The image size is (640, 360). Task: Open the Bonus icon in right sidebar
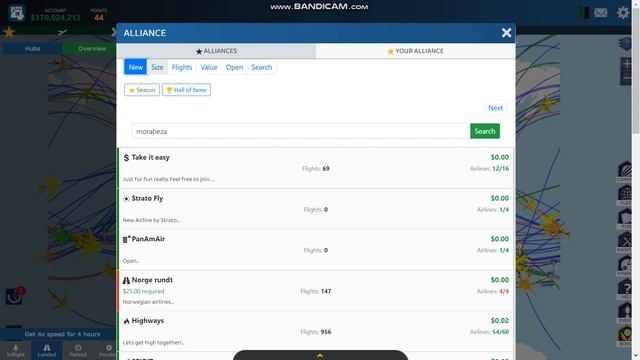click(x=624, y=336)
